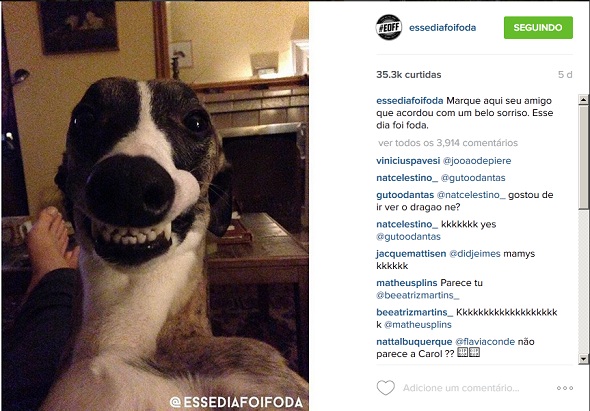Screen dimensions: 590x411
Task: Visit the @jooaodepiere mention
Action: click(x=477, y=161)
